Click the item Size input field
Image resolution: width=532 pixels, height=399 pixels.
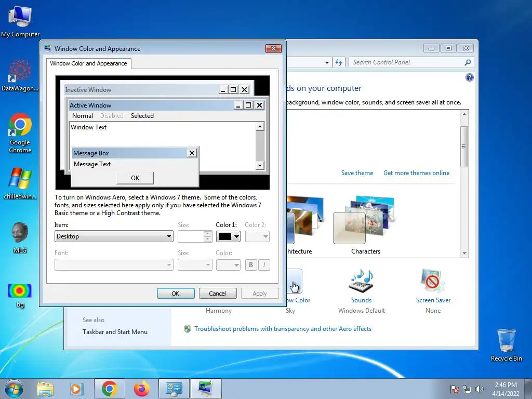coord(191,236)
